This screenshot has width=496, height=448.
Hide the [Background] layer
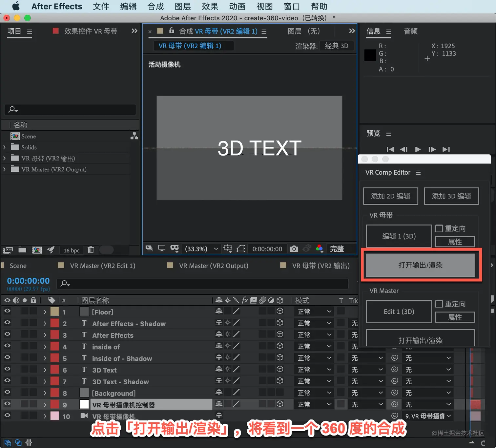point(7,392)
